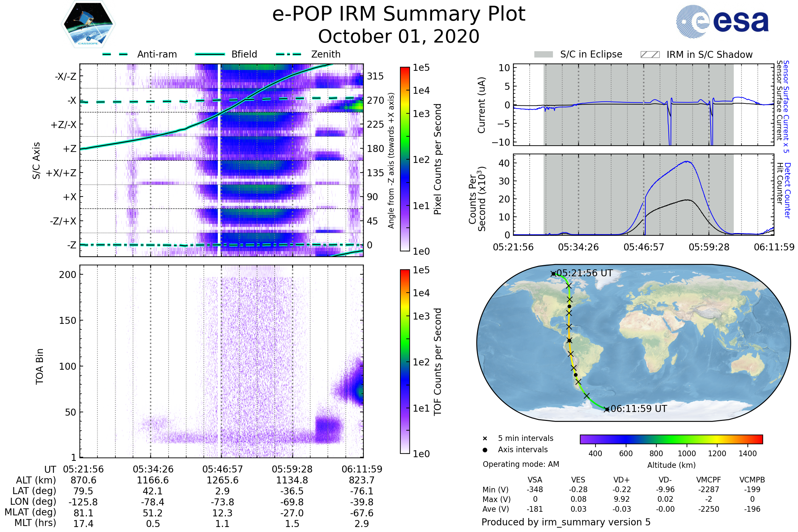The width and height of the screenshot is (798, 532).
Task: Click the 5 min intervals cross marker
Action: click(x=485, y=439)
